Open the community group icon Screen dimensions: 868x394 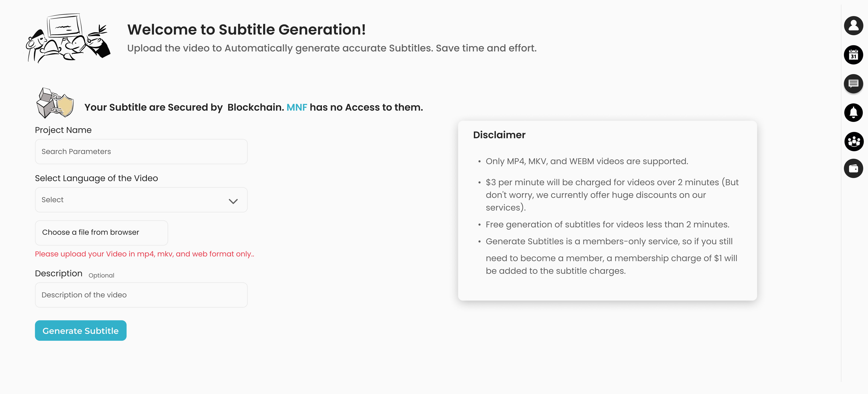click(x=854, y=141)
